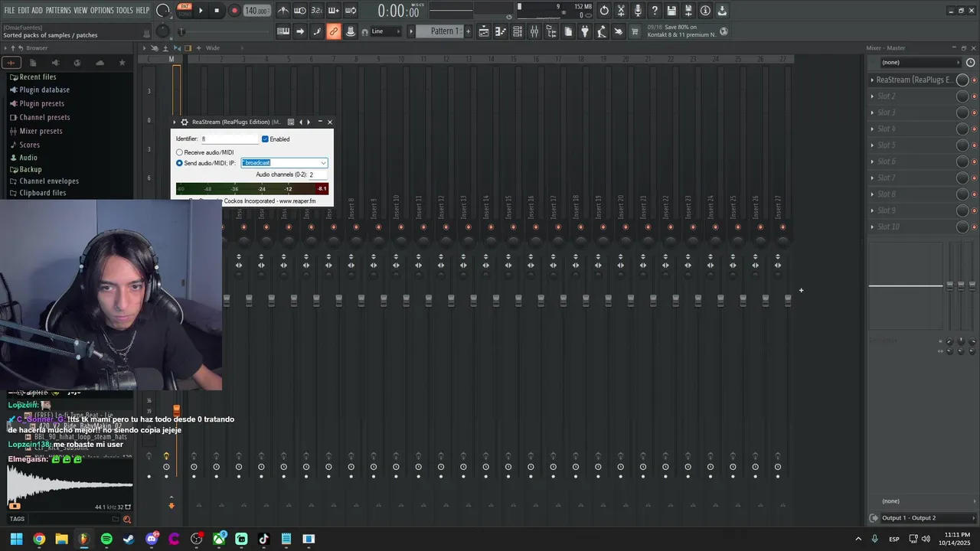Expand the Scores folder

24,145
